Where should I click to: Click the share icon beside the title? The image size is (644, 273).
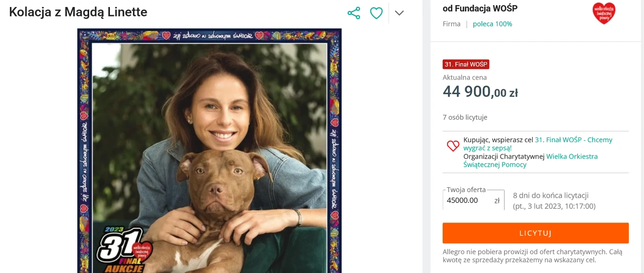[x=354, y=13]
